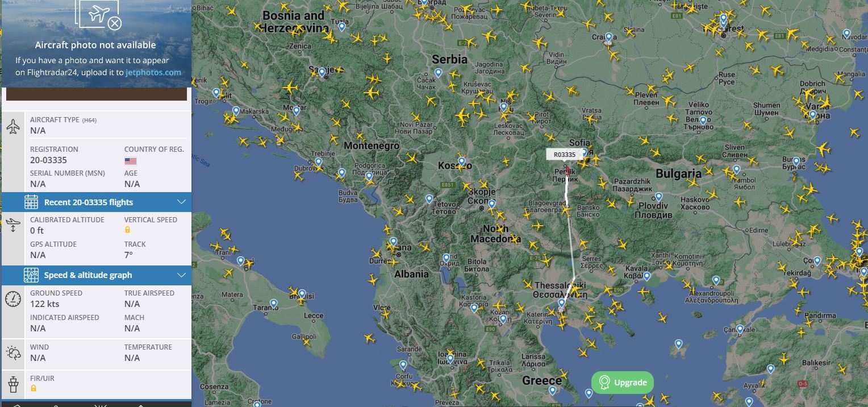Click the US flag under Country of Reg.
This screenshot has width=868, height=407.
[131, 161]
